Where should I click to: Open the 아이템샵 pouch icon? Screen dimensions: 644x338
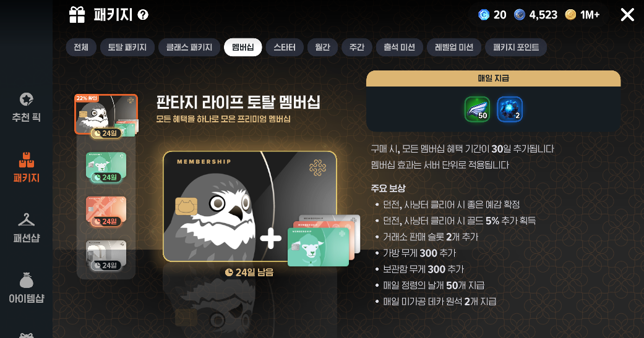click(x=26, y=281)
